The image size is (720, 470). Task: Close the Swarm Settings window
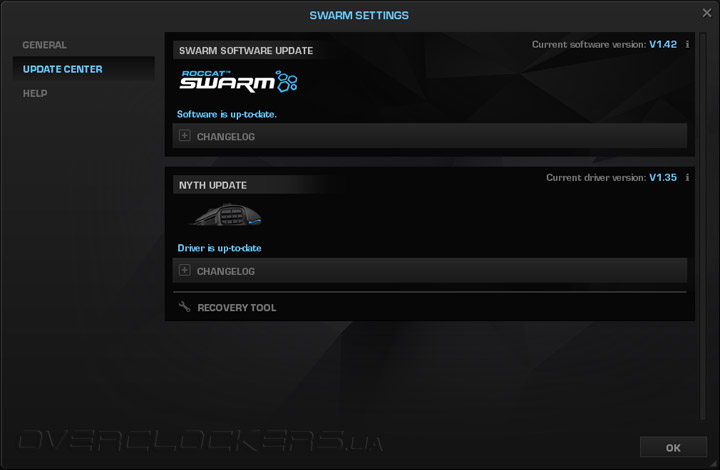pos(707,13)
